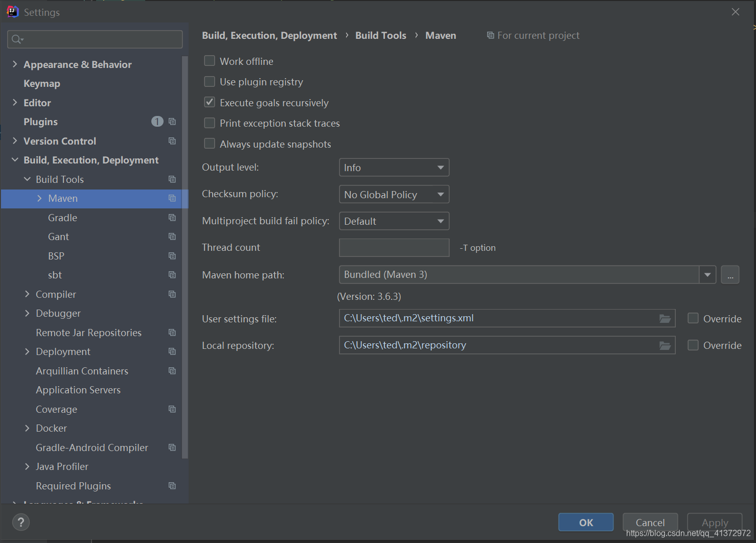Click the User settings file path field
The image size is (756, 543).
pos(507,318)
